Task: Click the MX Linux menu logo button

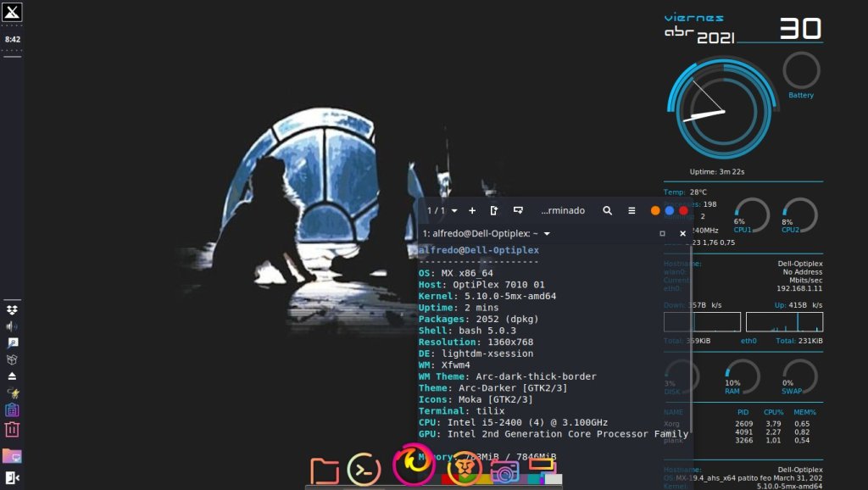Action: tap(13, 12)
